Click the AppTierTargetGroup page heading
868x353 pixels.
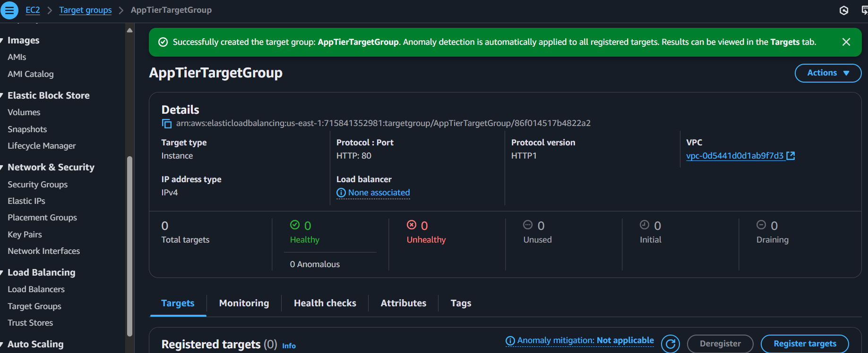[216, 73]
